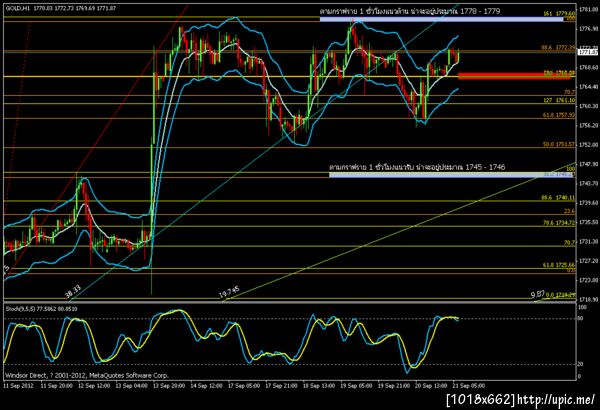The width and height of the screenshot is (600, 410).
Task: Click the 23.6 Fibonacci level label
Action: pos(569,211)
